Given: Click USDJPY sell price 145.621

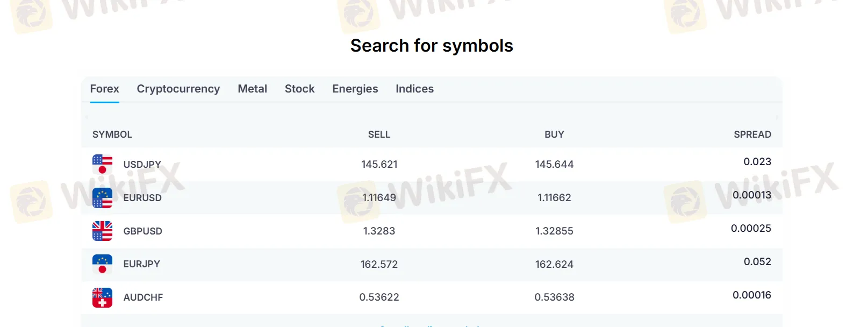Looking at the screenshot, I should pyautogui.click(x=379, y=165).
